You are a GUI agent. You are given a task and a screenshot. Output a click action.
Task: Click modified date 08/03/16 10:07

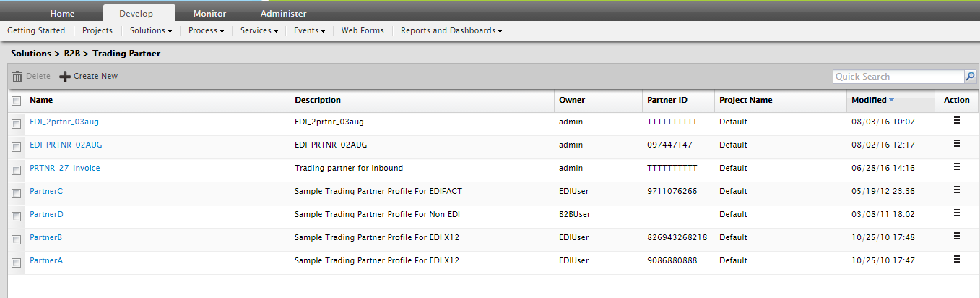[883, 122]
